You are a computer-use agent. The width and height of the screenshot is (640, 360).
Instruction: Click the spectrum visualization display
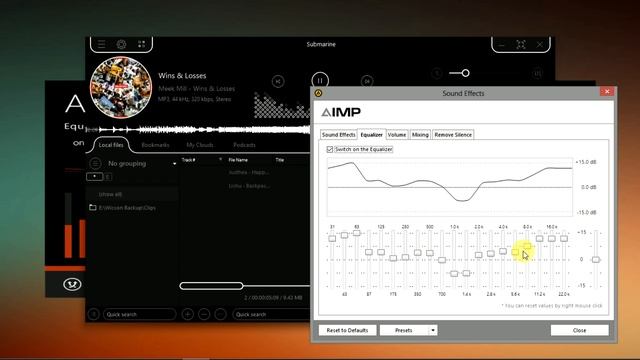click(x=282, y=105)
